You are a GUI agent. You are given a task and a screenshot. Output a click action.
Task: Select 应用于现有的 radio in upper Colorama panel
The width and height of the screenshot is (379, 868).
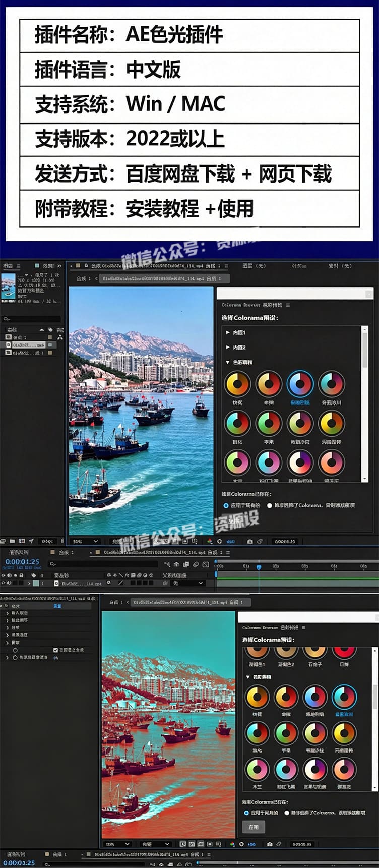[x=226, y=505]
